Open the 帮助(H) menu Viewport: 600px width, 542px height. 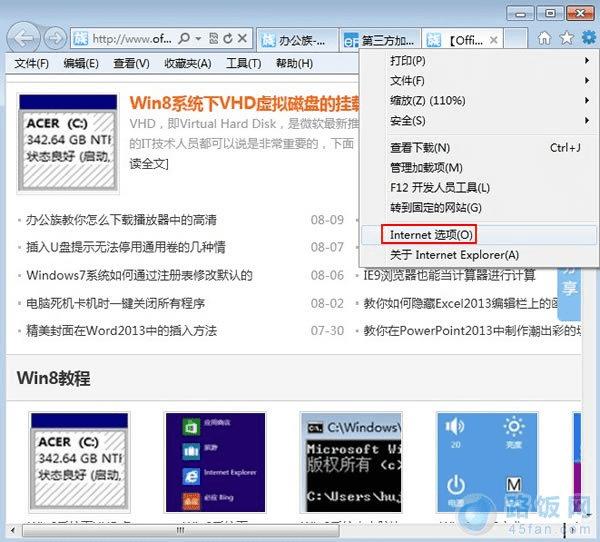(x=294, y=63)
